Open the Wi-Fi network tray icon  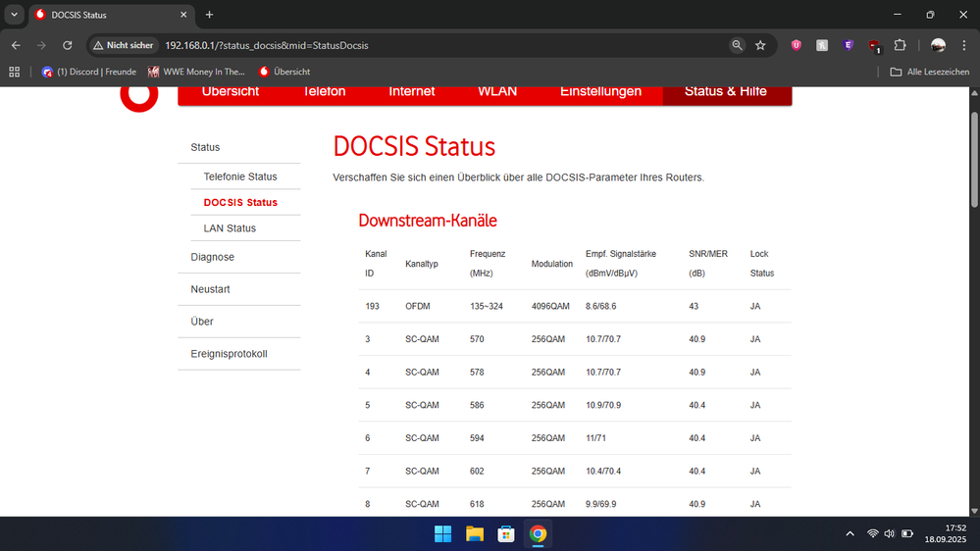[872, 533]
